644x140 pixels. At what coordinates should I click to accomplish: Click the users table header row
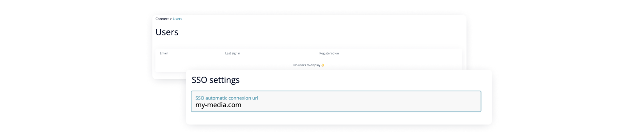click(x=309, y=53)
